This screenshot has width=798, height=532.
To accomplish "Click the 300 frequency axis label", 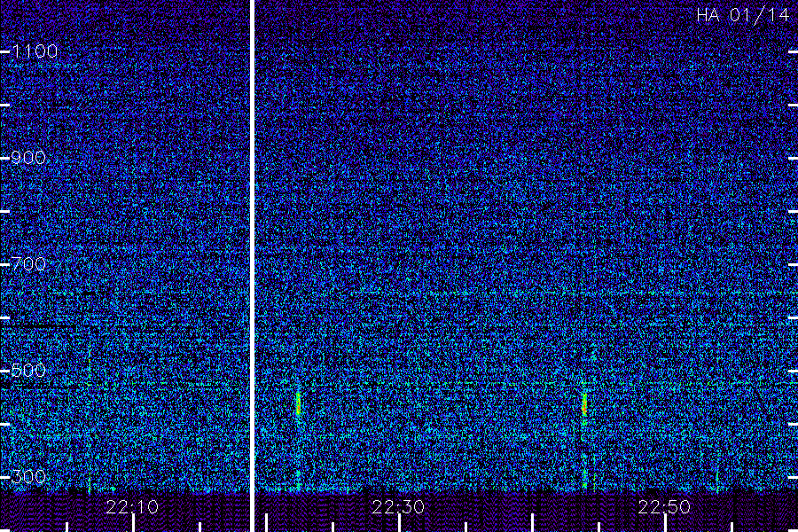I will click(28, 476).
